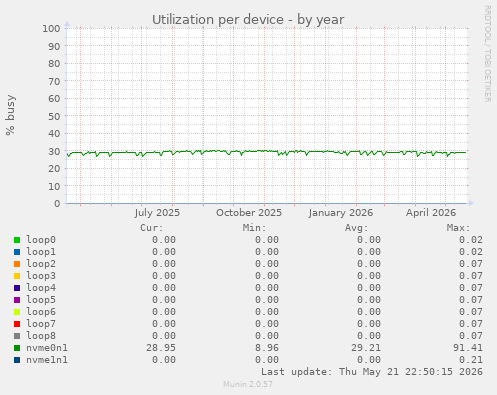The width and height of the screenshot is (497, 395).
Task: Click the Munin 2.0.57 version text
Action: tap(248, 384)
